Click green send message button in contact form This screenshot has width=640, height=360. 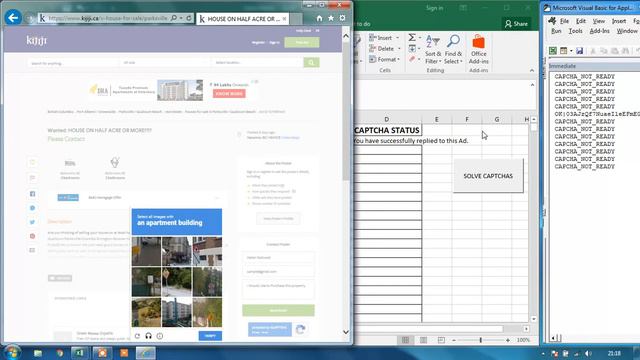click(x=278, y=311)
